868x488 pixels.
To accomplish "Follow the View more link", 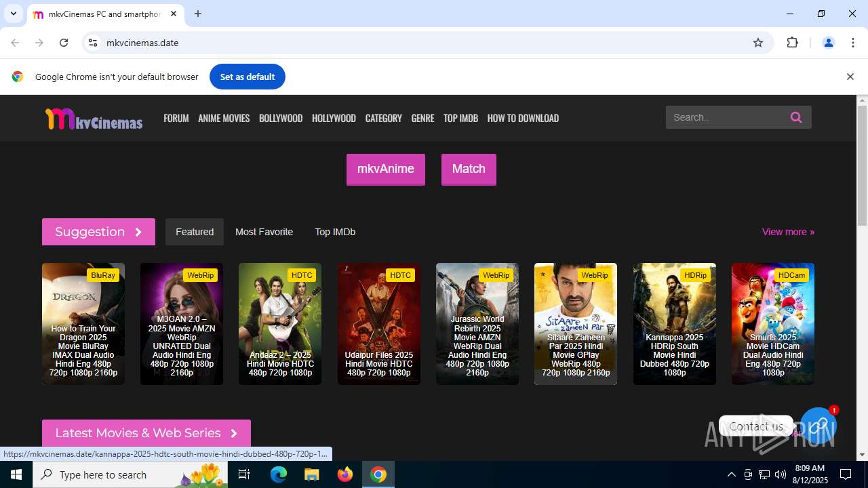I will tap(788, 232).
